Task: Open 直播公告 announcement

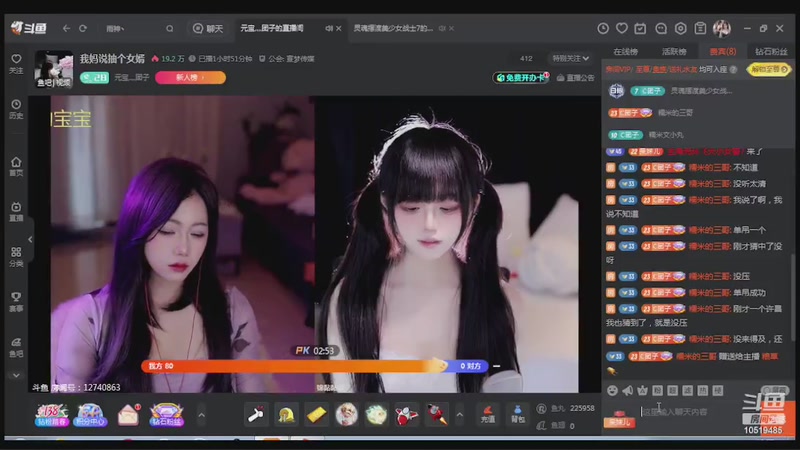Action: coord(576,78)
